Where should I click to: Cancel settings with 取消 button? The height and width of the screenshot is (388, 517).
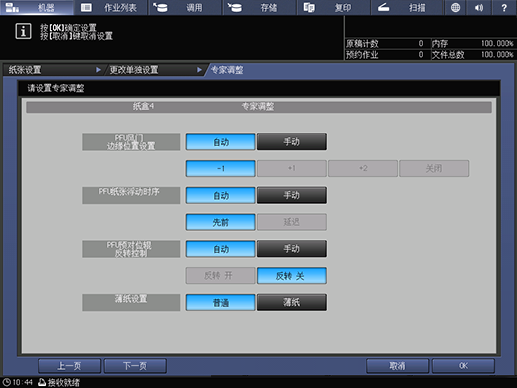click(397, 366)
